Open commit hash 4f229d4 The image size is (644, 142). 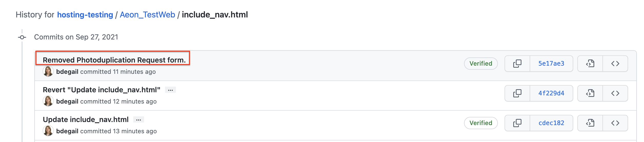(551, 93)
